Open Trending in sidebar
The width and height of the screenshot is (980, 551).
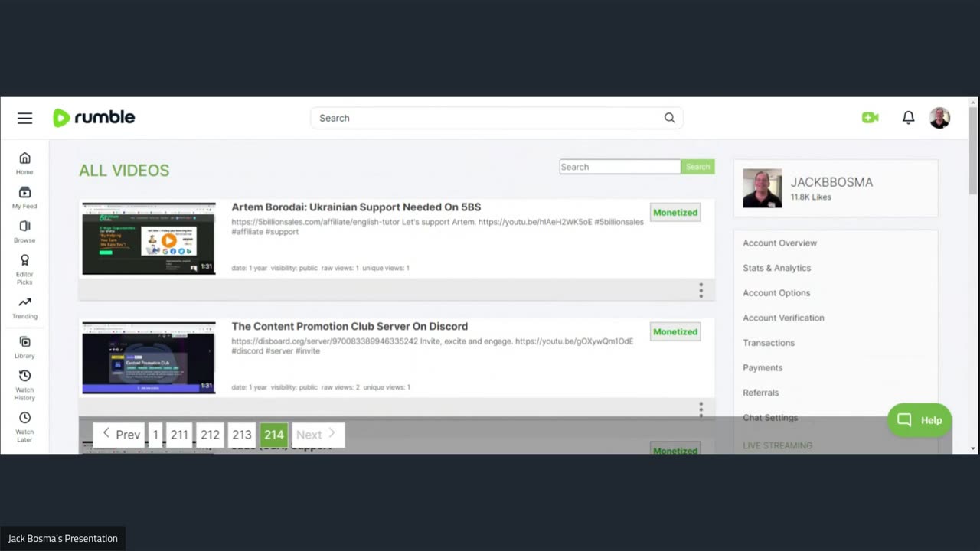pyautogui.click(x=24, y=308)
